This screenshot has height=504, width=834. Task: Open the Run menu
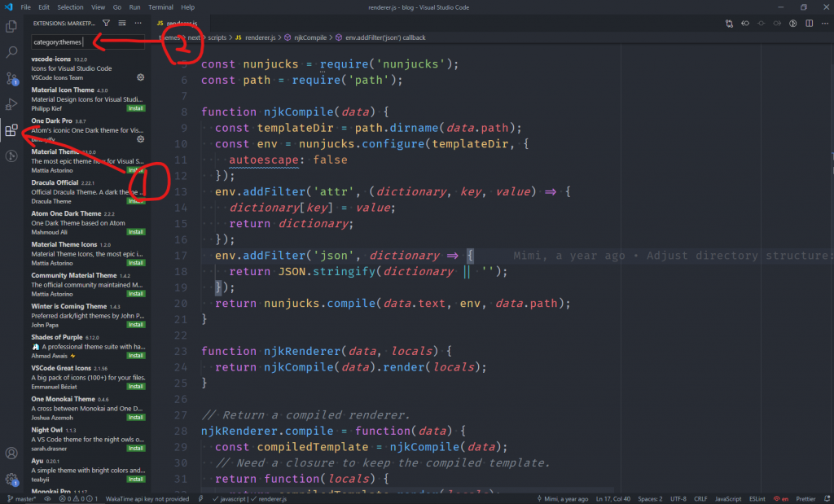tap(134, 7)
